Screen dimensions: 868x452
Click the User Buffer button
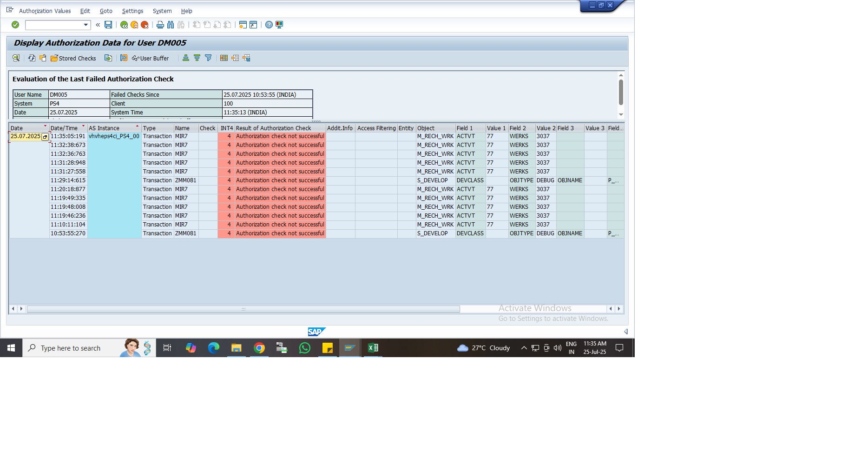click(151, 58)
